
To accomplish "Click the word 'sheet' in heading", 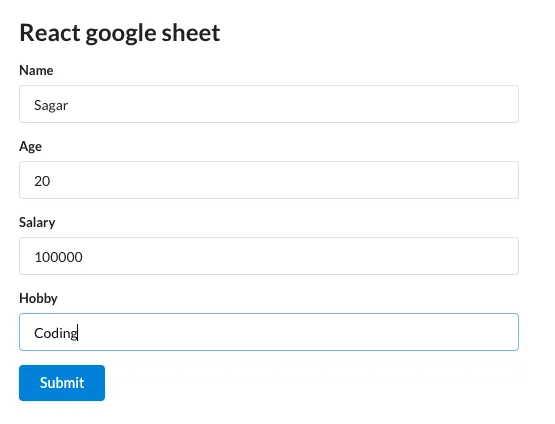I will point(191,32).
